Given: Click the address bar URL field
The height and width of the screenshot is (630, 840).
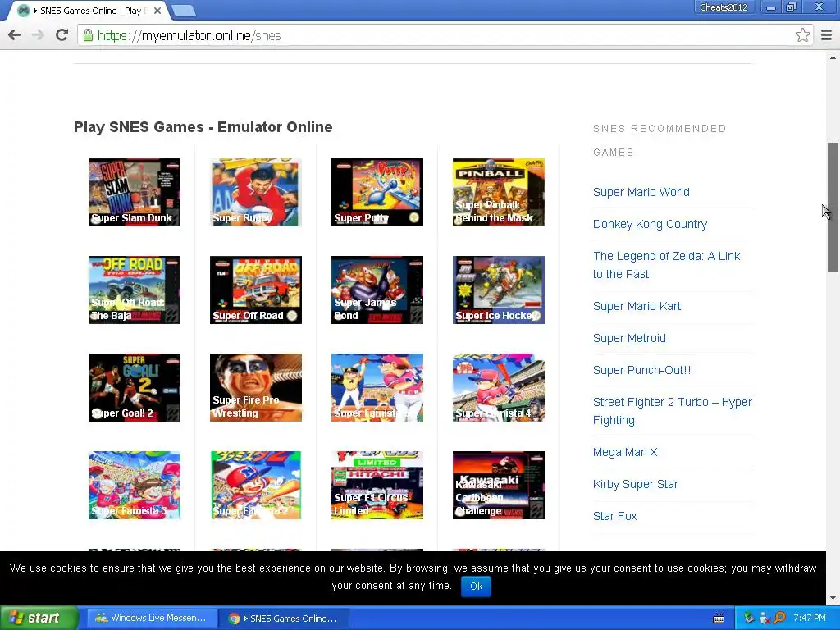Looking at the screenshot, I should click(x=436, y=35).
